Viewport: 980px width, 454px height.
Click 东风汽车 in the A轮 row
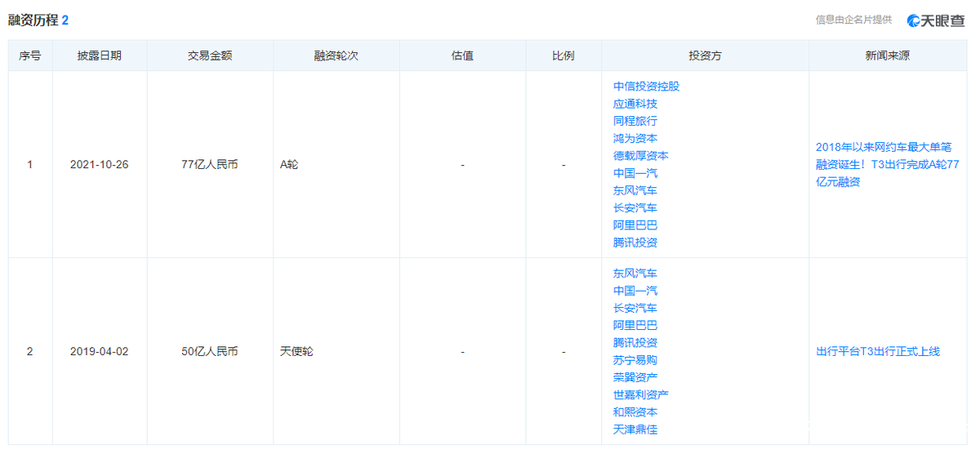pyautogui.click(x=635, y=190)
